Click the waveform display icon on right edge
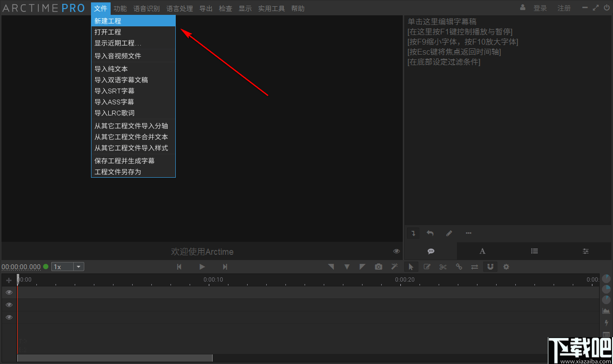This screenshot has height=364, width=613. pyautogui.click(x=606, y=310)
